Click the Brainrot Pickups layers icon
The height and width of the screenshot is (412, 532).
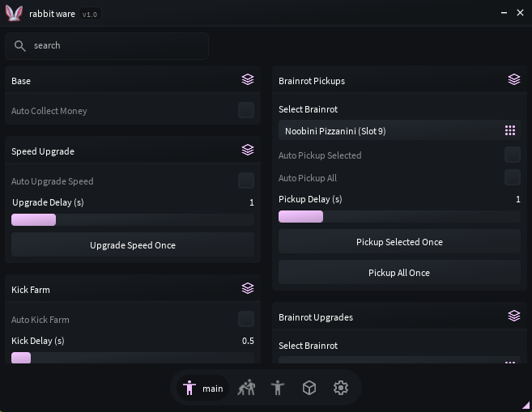(514, 79)
